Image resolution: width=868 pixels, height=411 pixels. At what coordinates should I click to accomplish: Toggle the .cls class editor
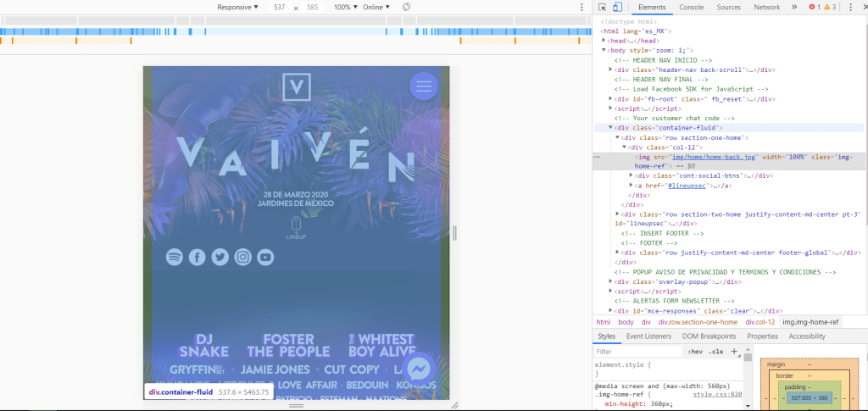tap(716, 351)
